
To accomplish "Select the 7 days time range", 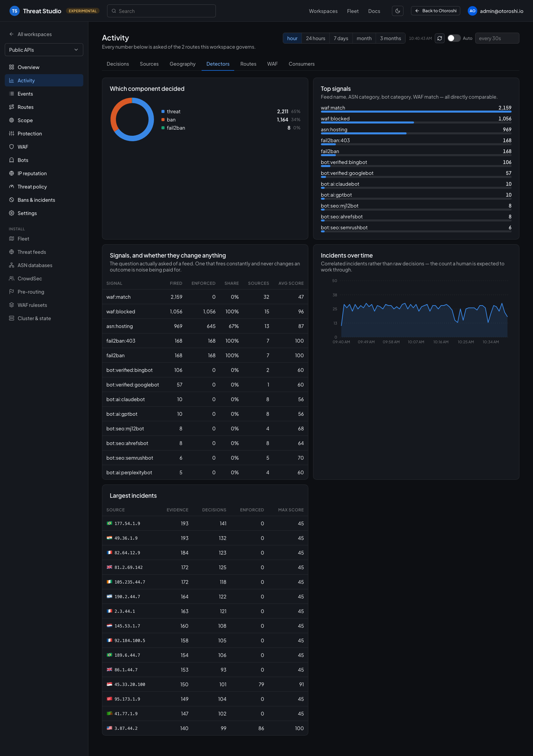I will (341, 38).
